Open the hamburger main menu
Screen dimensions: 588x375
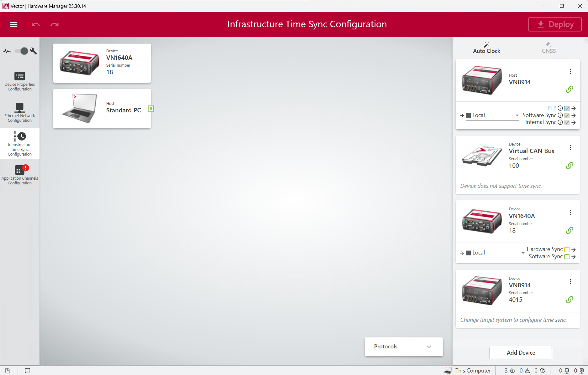tap(14, 24)
